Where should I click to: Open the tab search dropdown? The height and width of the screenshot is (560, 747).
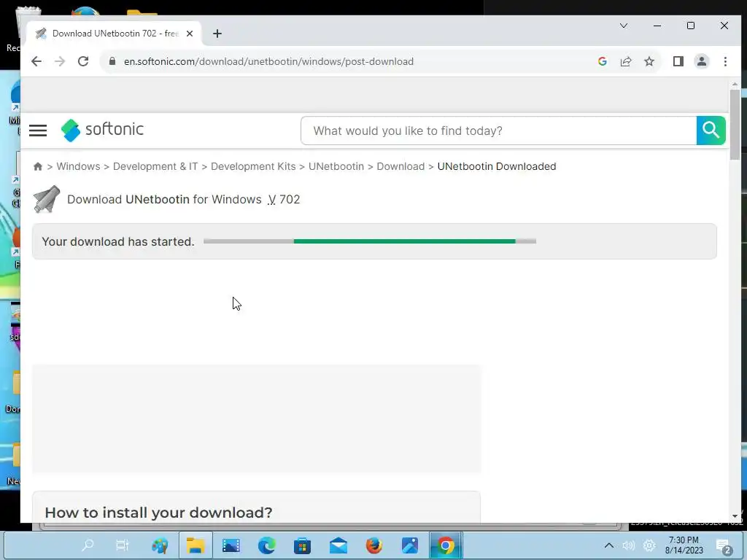pos(623,26)
